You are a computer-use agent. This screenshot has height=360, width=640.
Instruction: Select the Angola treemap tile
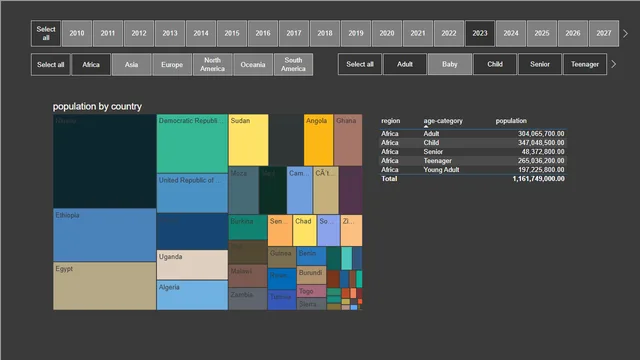coord(318,140)
